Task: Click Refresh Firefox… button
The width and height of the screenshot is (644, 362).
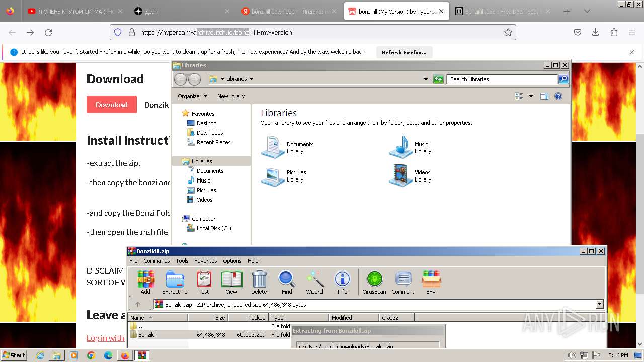Action: pos(404,52)
